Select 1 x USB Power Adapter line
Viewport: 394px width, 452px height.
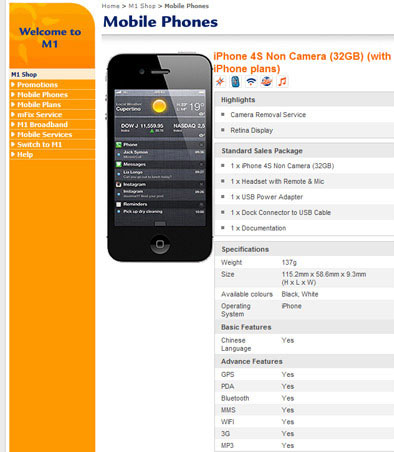[x=267, y=197]
